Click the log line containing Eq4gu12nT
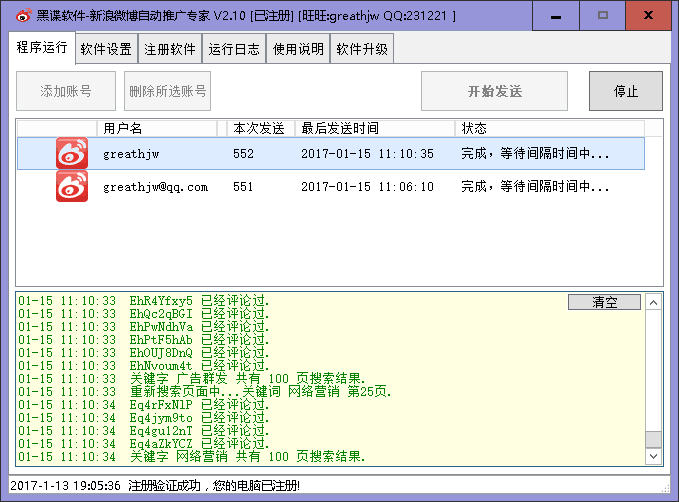Screen dimensions: 679x502 click(144, 431)
